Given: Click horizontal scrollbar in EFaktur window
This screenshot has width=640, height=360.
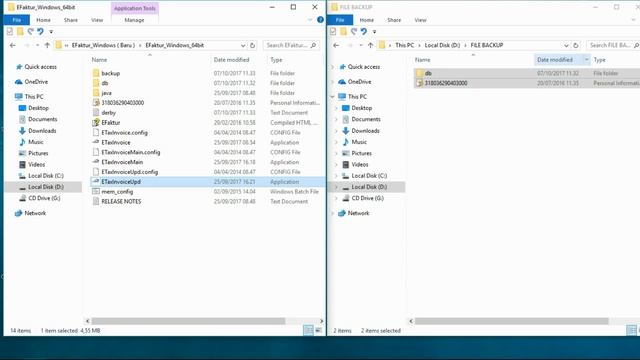Looking at the screenshot, I should (188, 321).
